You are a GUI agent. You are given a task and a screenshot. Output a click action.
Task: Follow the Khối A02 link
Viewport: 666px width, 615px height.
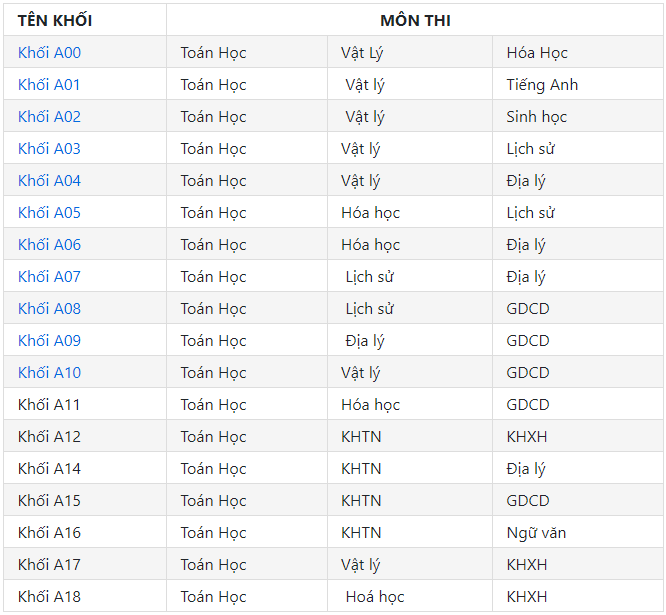[49, 116]
